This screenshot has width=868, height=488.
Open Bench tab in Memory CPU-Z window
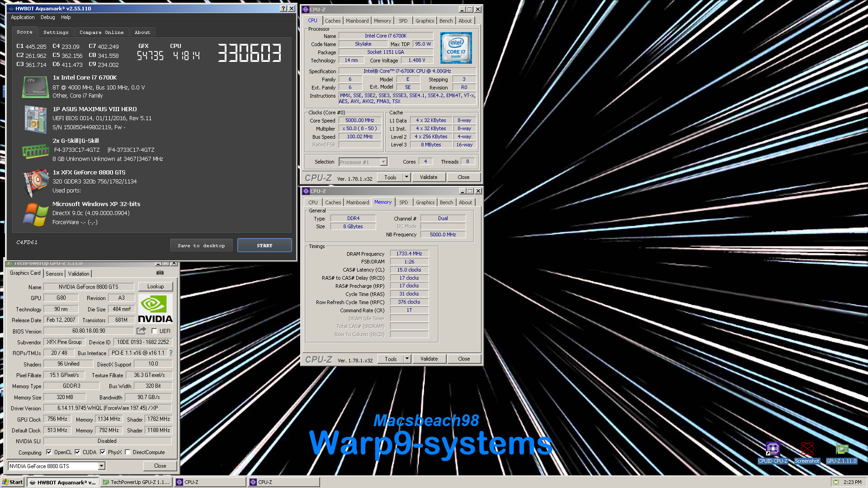click(x=446, y=202)
